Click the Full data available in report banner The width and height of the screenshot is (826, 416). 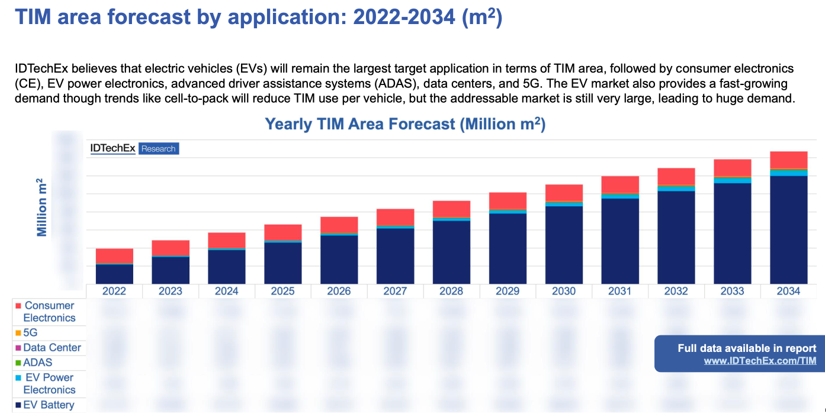(x=740, y=353)
